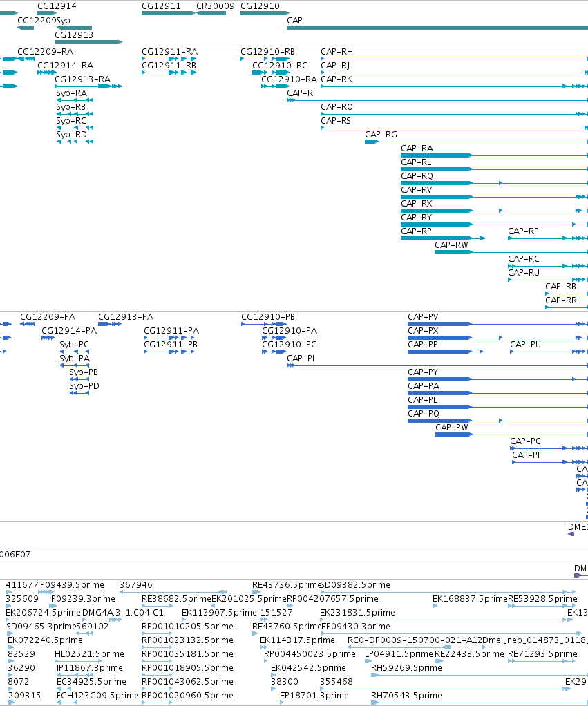Click the CAP-RS transcript label
This screenshot has width=588, height=706.
[x=335, y=121]
